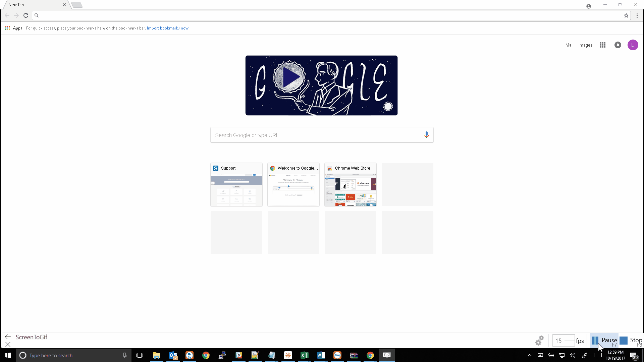Pause the ScreenToGif recording
Image resolution: width=644 pixels, height=362 pixels.
604,341
